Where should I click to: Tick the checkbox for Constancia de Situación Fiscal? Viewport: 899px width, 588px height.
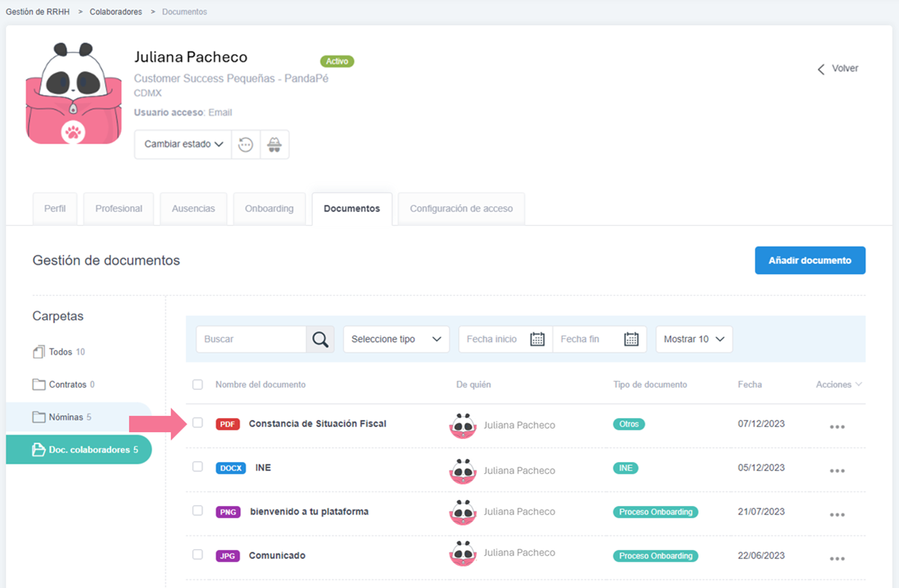(198, 423)
